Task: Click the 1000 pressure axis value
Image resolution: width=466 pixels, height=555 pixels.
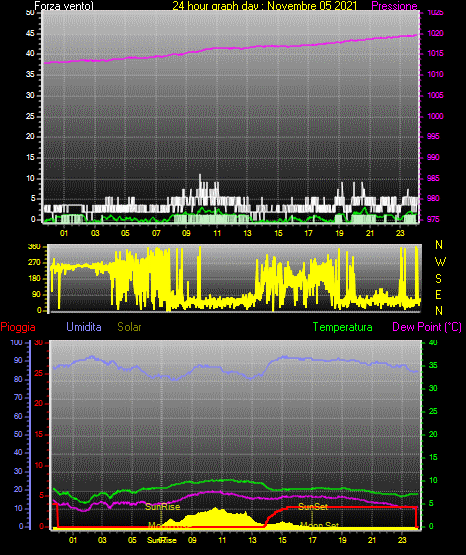Action: coord(435,116)
